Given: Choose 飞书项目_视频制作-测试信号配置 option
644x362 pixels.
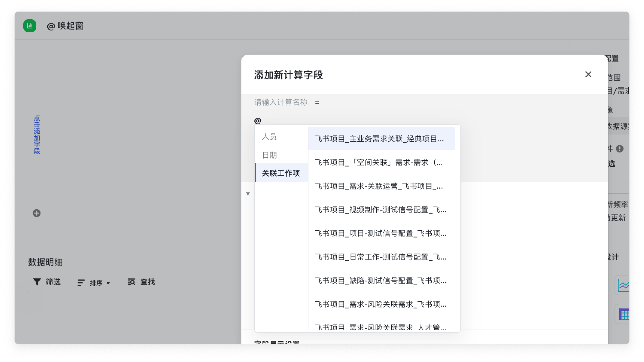Looking at the screenshot, I should [x=381, y=210].
